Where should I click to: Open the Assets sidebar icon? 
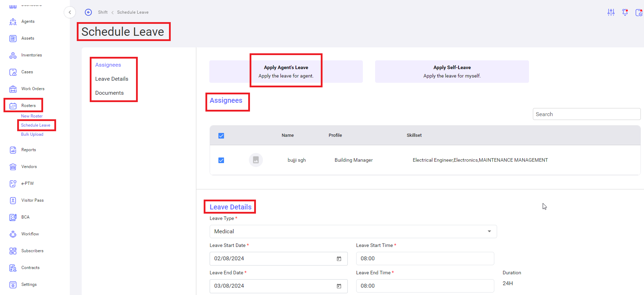click(13, 39)
